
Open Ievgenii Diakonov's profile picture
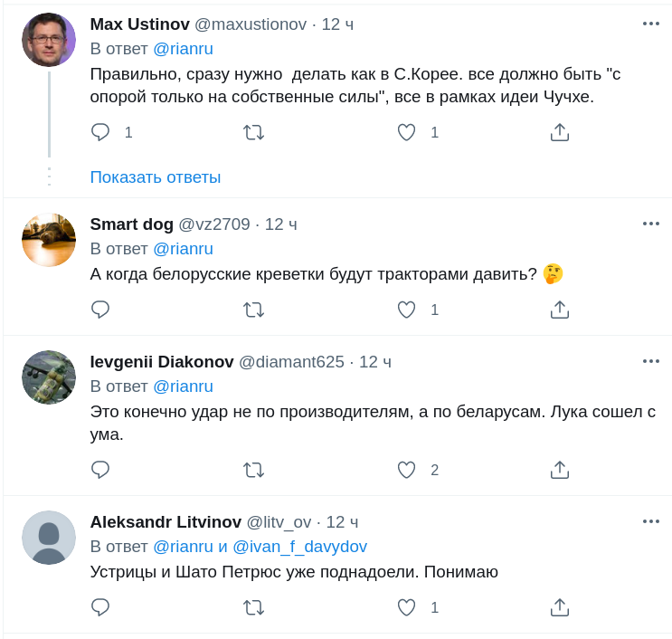49,377
